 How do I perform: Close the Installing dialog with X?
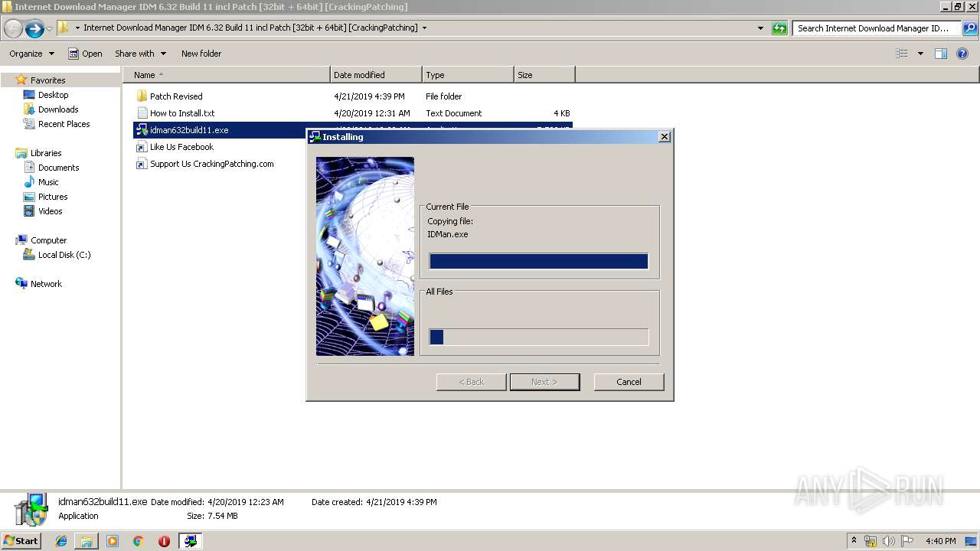665,136
